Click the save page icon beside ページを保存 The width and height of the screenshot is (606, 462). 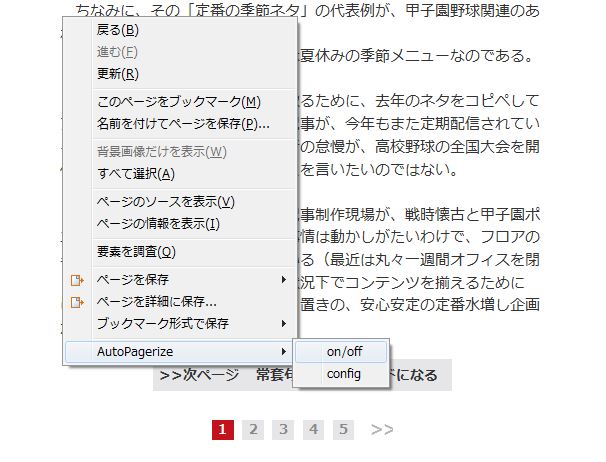click(77, 279)
